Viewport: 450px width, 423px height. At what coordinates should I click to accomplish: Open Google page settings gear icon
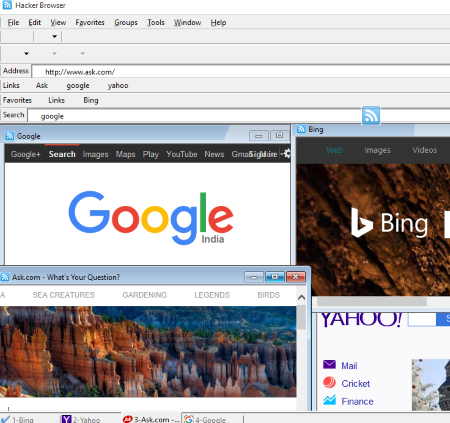[x=287, y=154]
